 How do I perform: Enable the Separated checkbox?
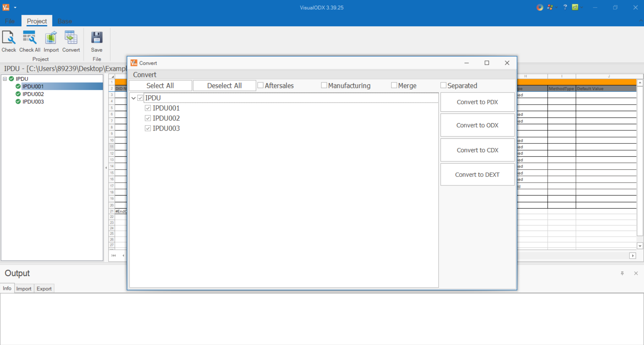point(443,85)
